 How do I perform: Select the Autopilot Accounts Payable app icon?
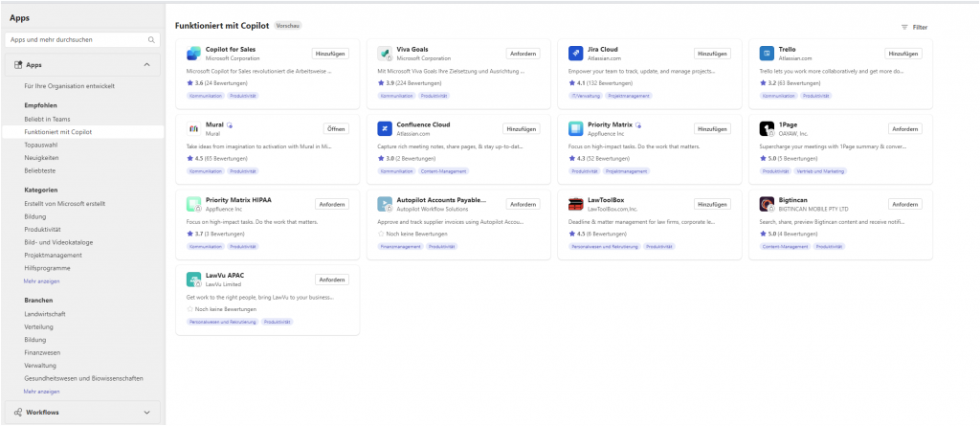point(385,204)
